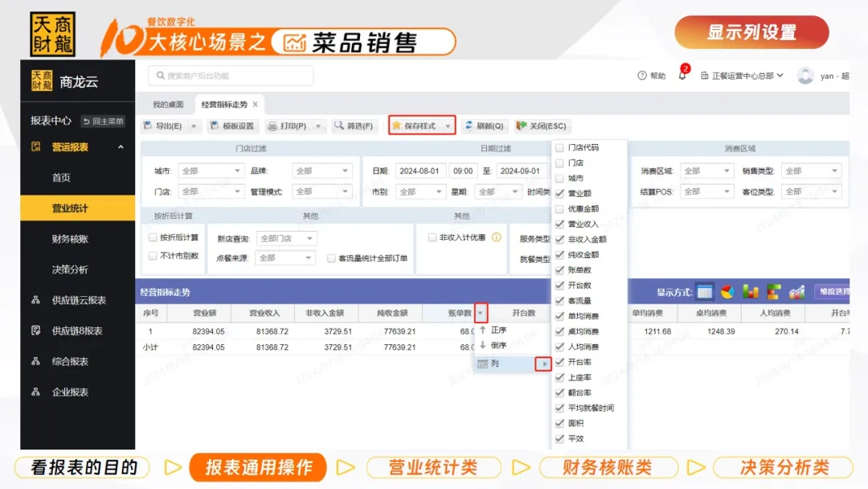Click the 报表通用操作 bottom button
The width and height of the screenshot is (868, 489).
click(x=258, y=467)
